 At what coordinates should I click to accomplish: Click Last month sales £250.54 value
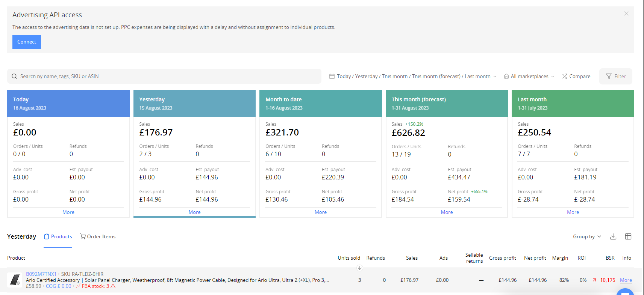(534, 132)
